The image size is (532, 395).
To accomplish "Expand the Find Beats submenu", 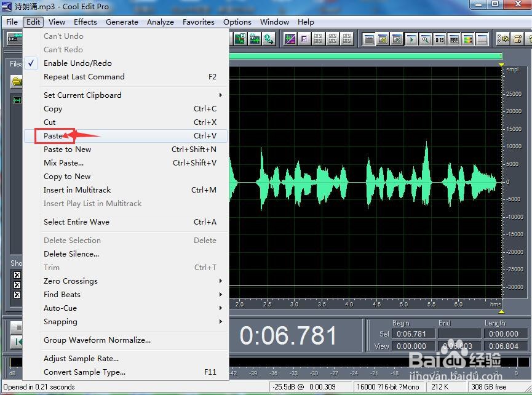I will (x=125, y=295).
